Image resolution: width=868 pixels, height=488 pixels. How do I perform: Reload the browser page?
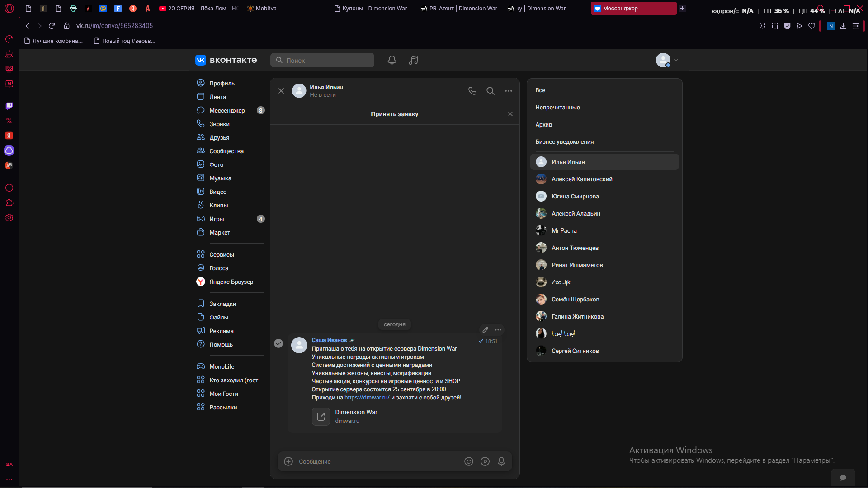(52, 26)
